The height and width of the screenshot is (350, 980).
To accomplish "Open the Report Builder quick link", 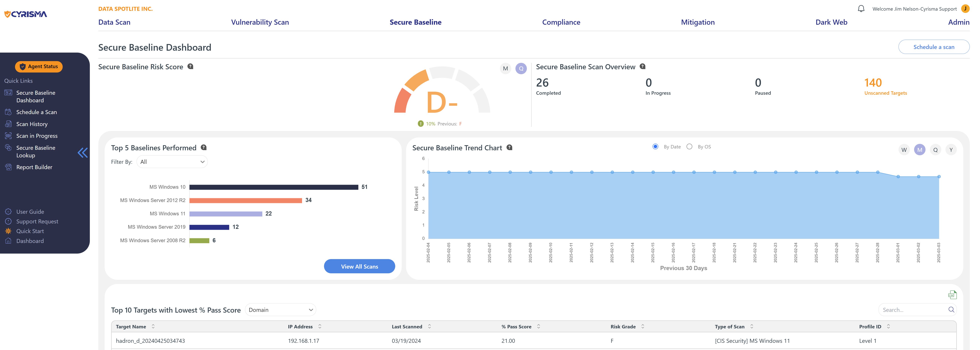I will tap(34, 167).
